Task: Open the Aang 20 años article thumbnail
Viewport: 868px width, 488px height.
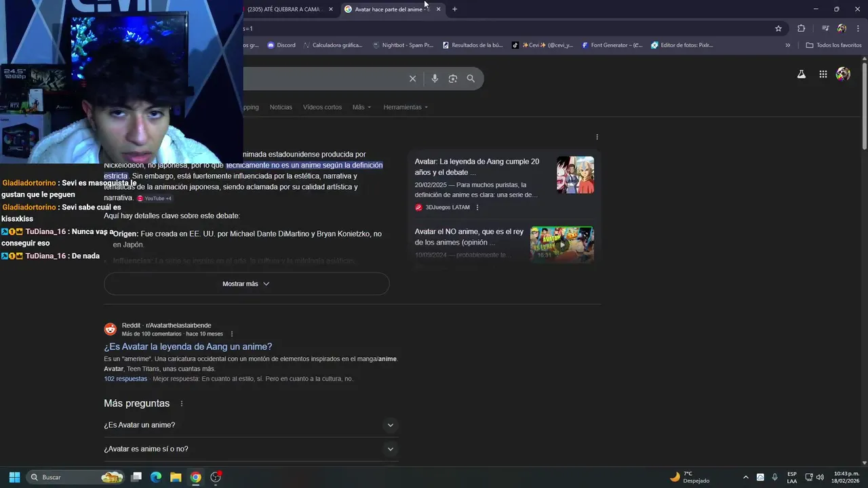Action: pos(575,175)
